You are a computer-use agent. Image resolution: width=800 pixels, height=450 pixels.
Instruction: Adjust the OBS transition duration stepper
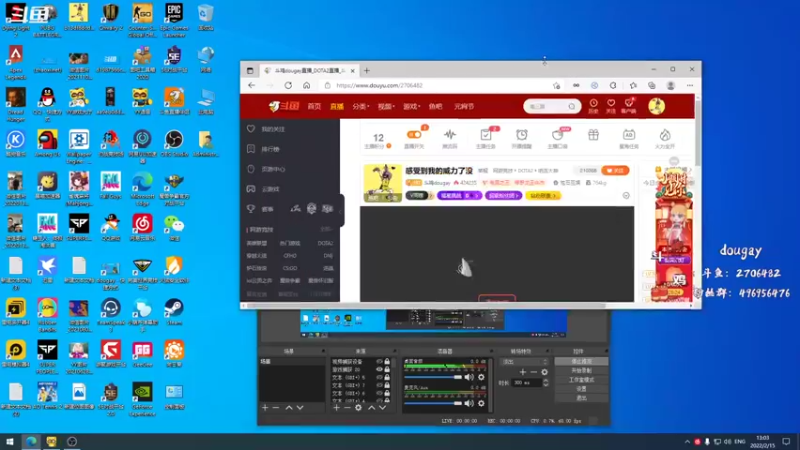[546, 383]
